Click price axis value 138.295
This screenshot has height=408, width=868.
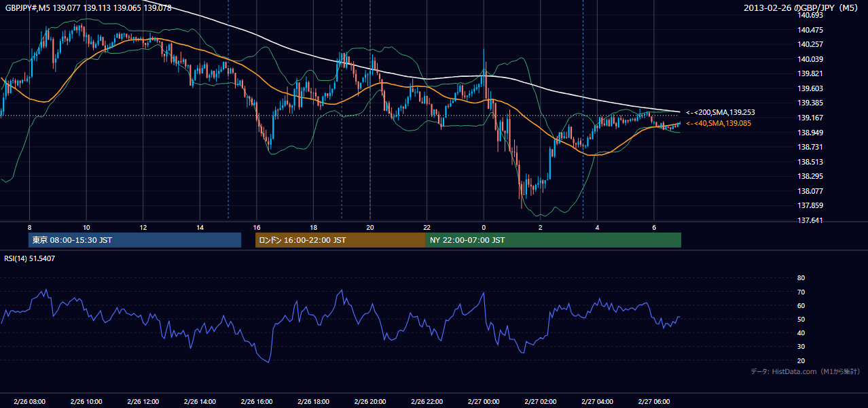[809, 176]
